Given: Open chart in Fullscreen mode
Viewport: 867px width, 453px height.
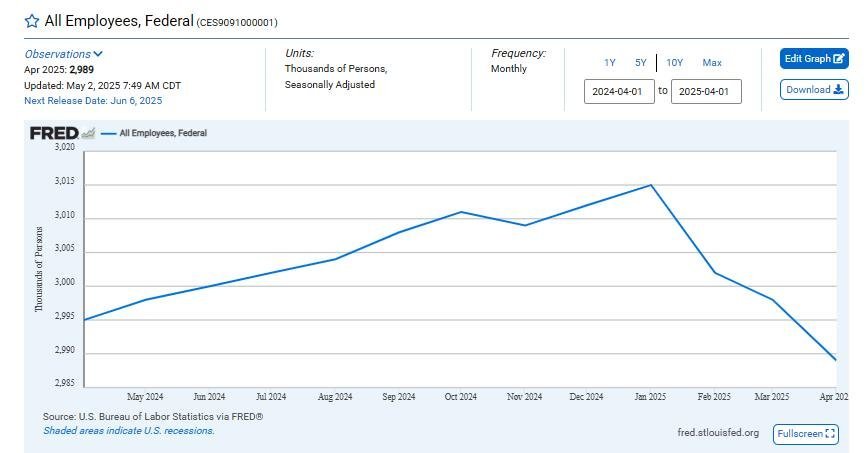Looking at the screenshot, I should tap(806, 434).
